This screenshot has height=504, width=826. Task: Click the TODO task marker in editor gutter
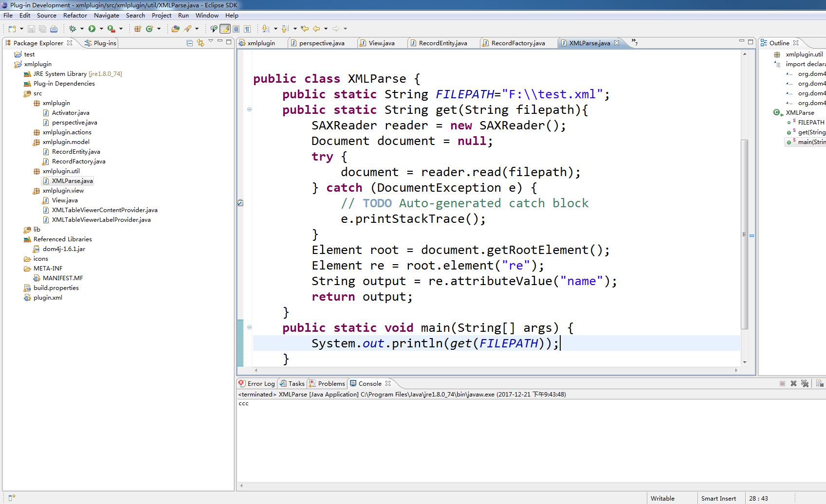pyautogui.click(x=240, y=203)
